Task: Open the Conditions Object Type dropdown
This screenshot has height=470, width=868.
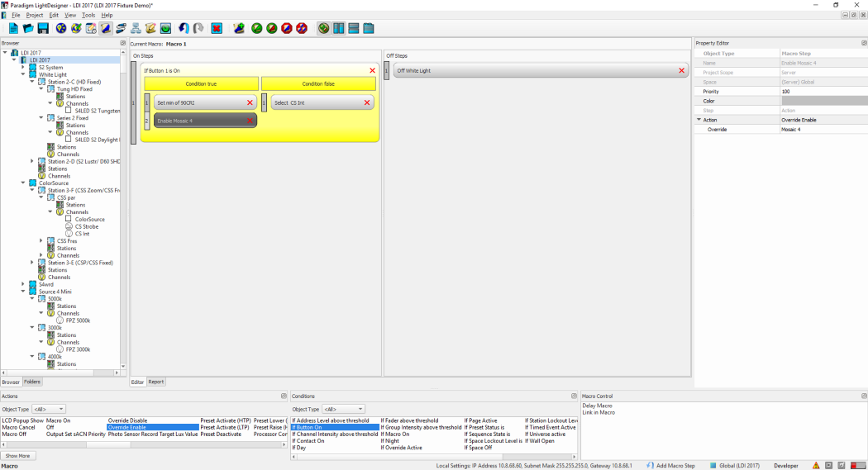Action: click(x=342, y=409)
